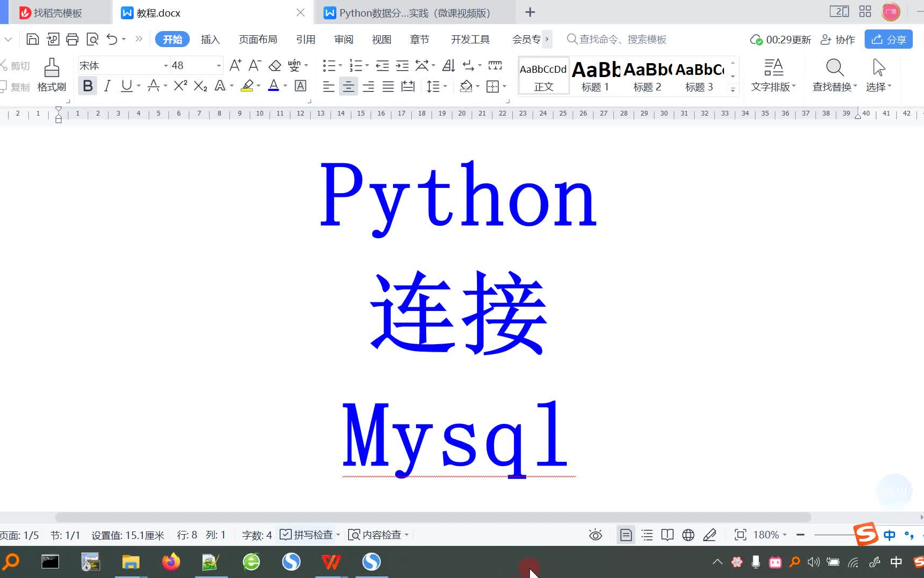Click the Print icon in quick toolbar
This screenshot has width=924, height=578.
point(72,39)
